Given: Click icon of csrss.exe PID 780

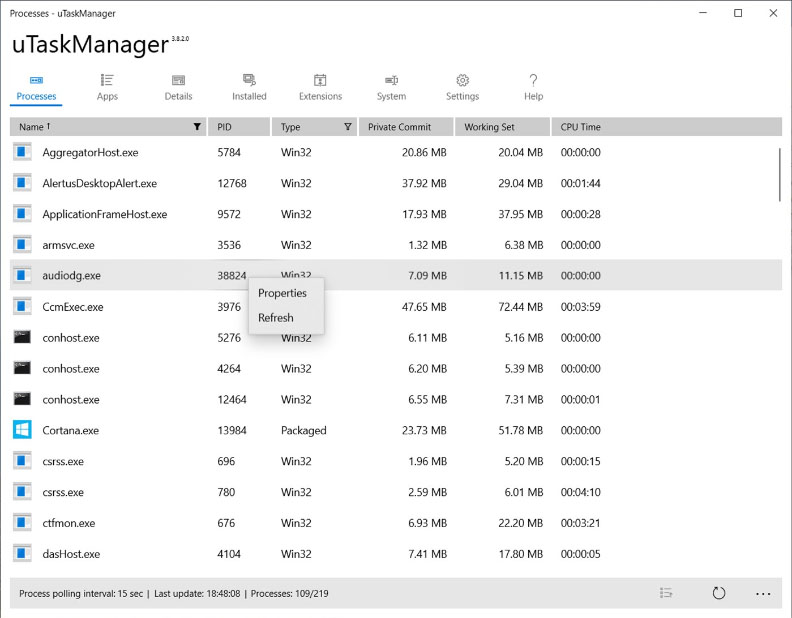Looking at the screenshot, I should click(22, 492).
